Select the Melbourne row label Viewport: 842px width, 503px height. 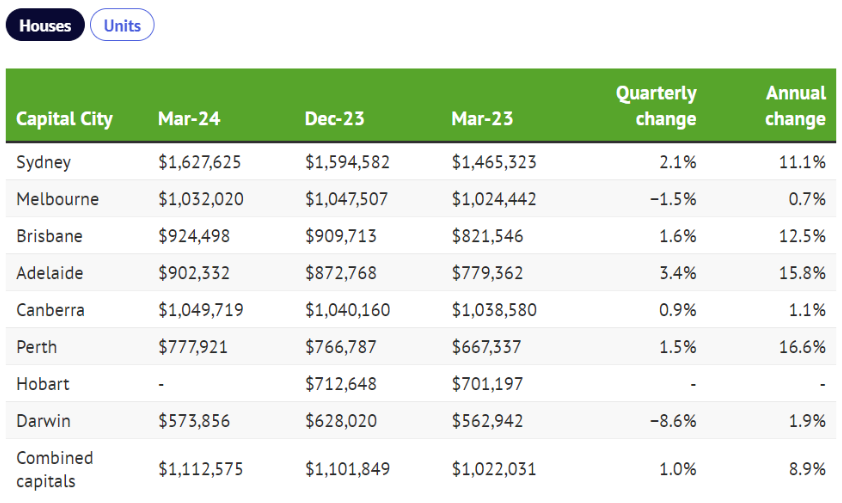click(x=57, y=199)
